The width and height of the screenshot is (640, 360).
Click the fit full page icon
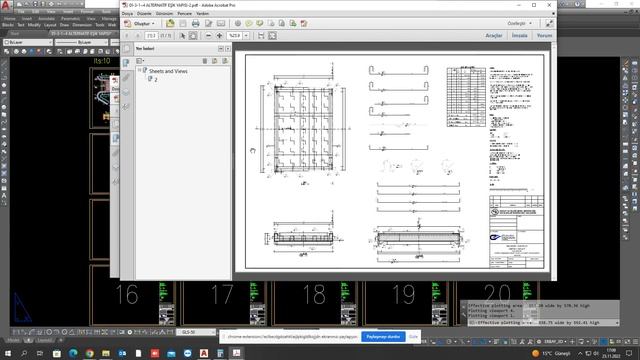(x=272, y=36)
